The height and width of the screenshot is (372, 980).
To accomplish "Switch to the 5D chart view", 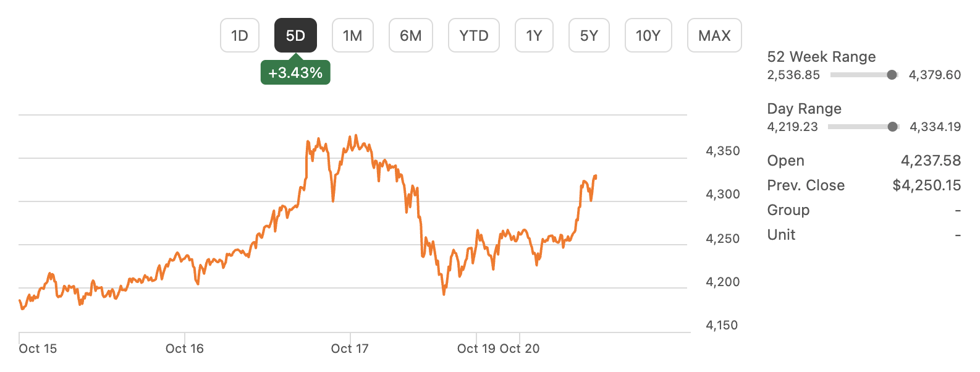I will coord(295,35).
